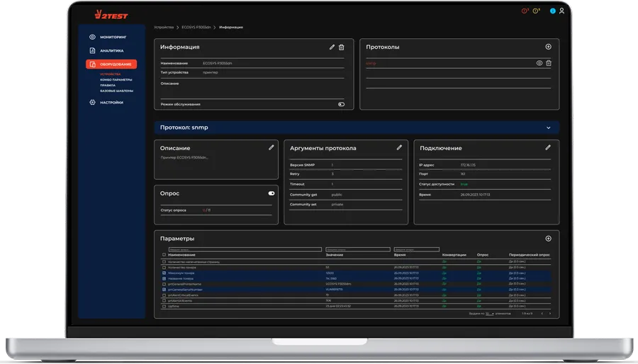Open the user profile icon

pyautogui.click(x=561, y=11)
